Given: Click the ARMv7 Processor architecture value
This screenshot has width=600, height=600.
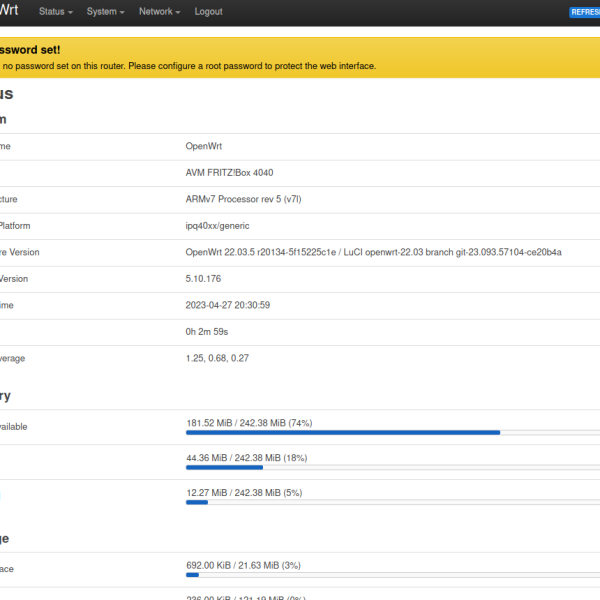Looking at the screenshot, I should [243, 199].
